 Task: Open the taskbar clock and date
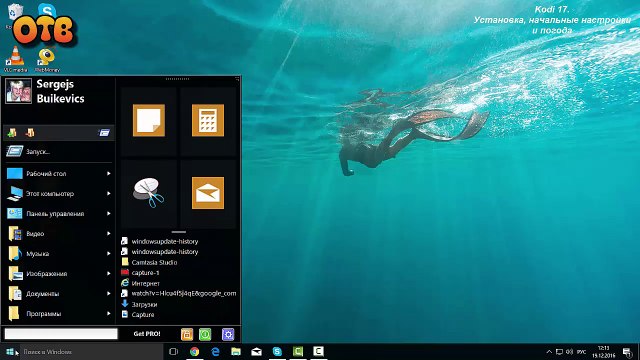[604, 352]
